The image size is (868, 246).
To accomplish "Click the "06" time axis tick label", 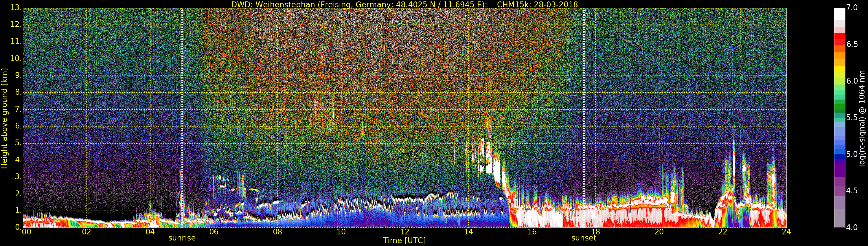I will tap(214, 232).
